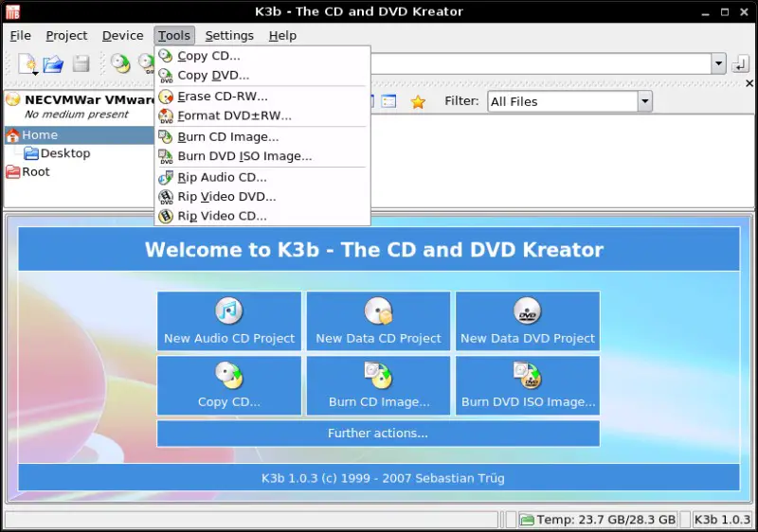
Task: Choose Format DVD±RW... menu entry
Action: tap(262, 115)
